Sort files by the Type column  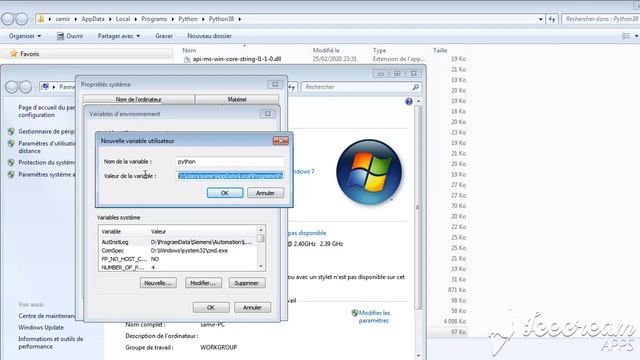[x=380, y=50]
